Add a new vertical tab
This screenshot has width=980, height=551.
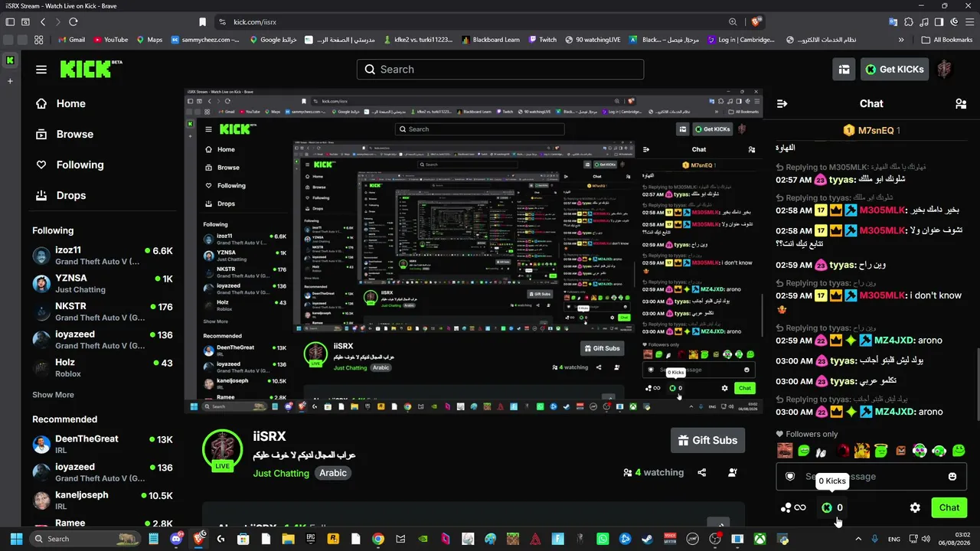point(10,81)
